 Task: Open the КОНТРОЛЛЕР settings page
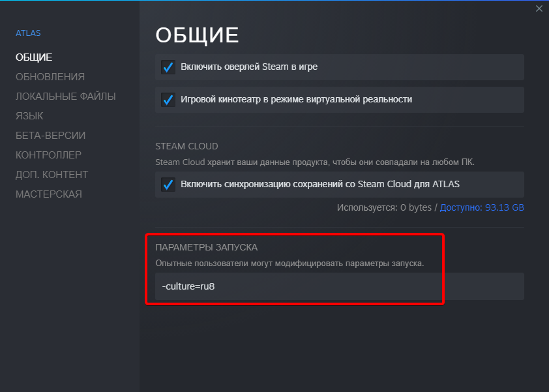pos(48,155)
